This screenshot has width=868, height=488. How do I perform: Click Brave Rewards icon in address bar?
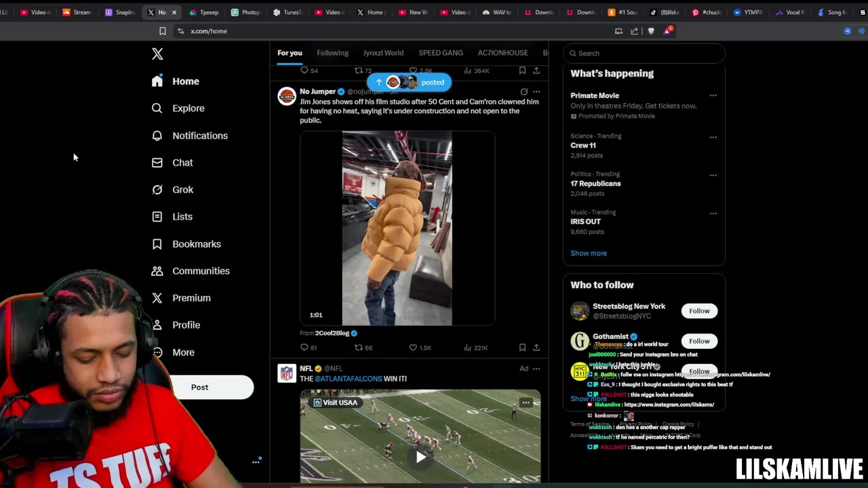(668, 30)
